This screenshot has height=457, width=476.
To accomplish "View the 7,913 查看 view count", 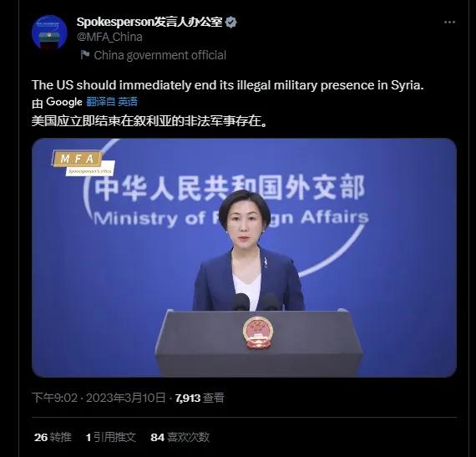I will coord(200,398).
